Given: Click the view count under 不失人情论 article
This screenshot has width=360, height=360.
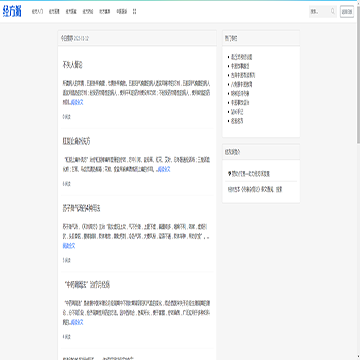Looking at the screenshot, I should [x=66, y=117].
